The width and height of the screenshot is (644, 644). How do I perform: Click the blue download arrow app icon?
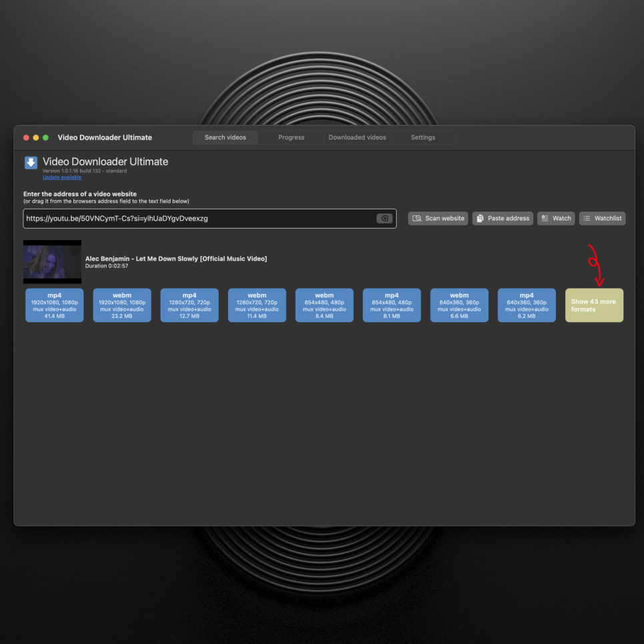31,163
